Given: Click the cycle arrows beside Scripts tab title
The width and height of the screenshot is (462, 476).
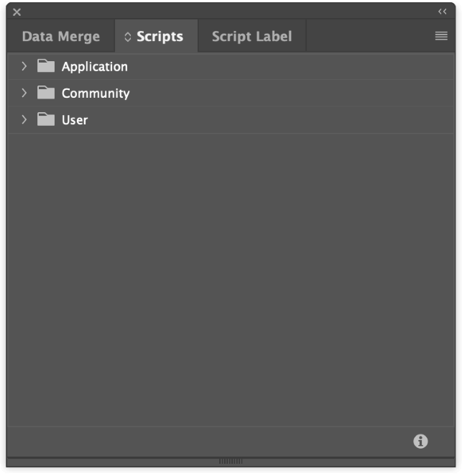Looking at the screenshot, I should tap(128, 37).
